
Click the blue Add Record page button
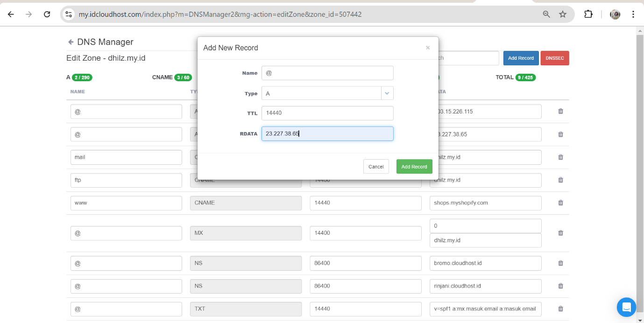[x=521, y=58]
